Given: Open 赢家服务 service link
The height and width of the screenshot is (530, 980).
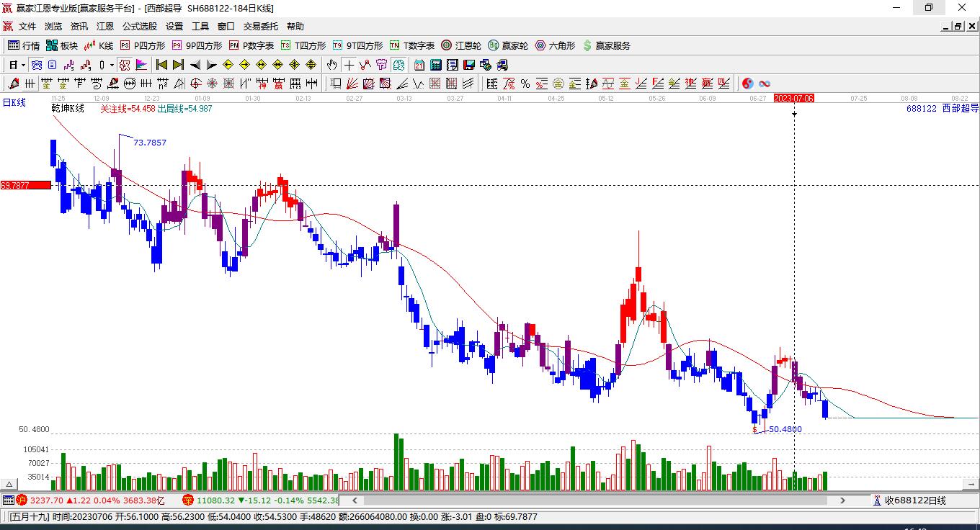Looking at the screenshot, I should point(606,45).
